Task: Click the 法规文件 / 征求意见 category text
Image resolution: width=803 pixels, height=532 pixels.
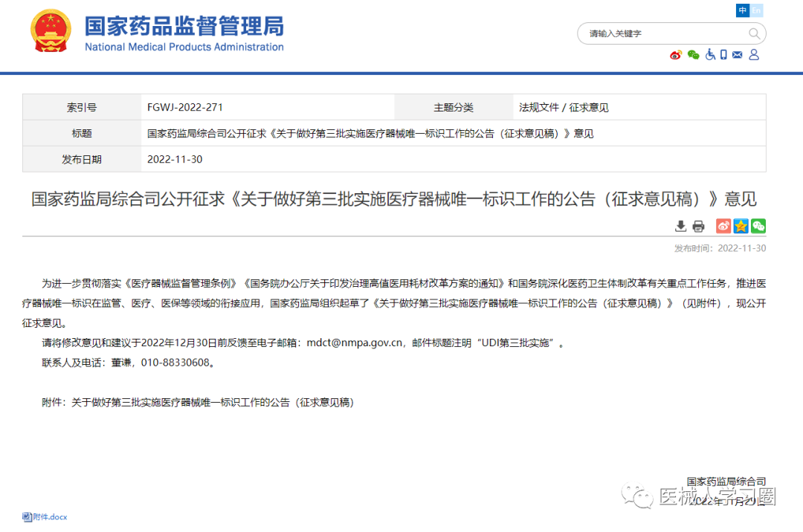Action: coord(564,108)
